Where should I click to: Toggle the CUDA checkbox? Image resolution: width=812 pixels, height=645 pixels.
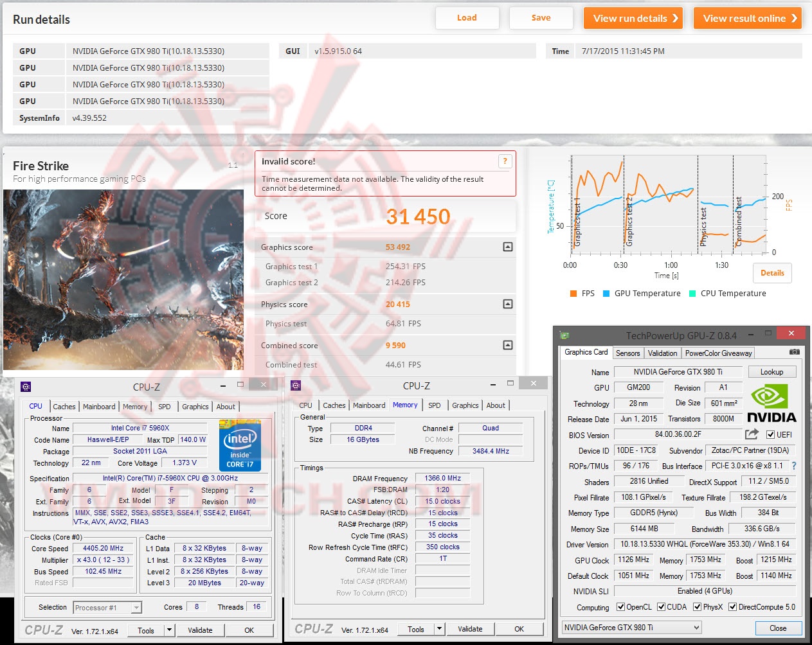(661, 606)
